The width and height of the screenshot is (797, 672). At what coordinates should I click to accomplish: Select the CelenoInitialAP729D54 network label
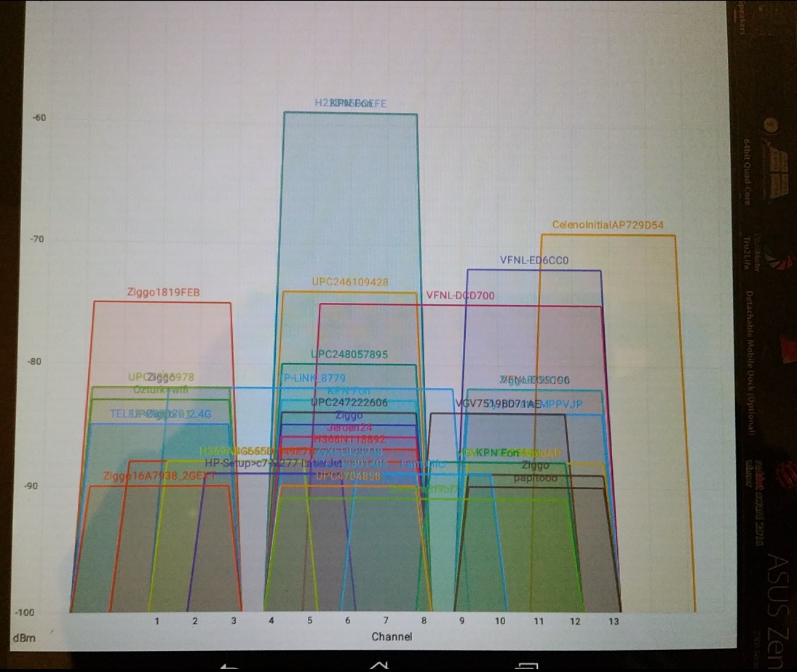coord(608,225)
